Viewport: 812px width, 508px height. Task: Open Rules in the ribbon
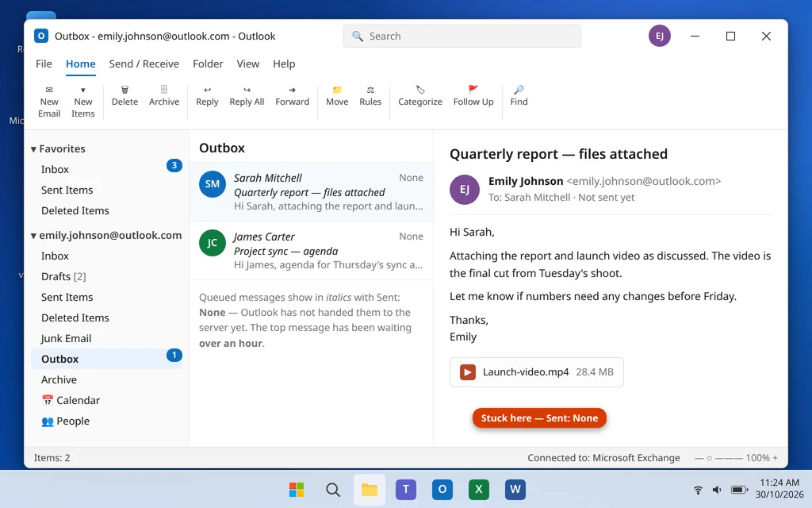pos(370,96)
